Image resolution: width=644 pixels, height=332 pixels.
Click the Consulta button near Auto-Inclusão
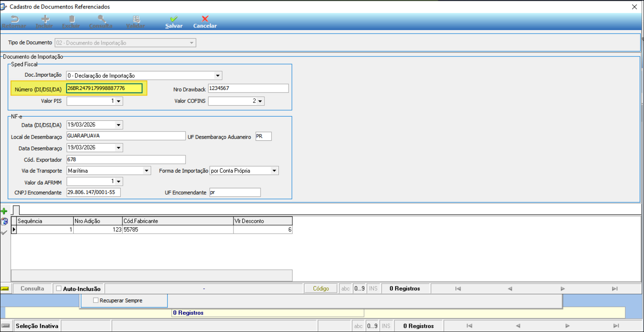32,289
